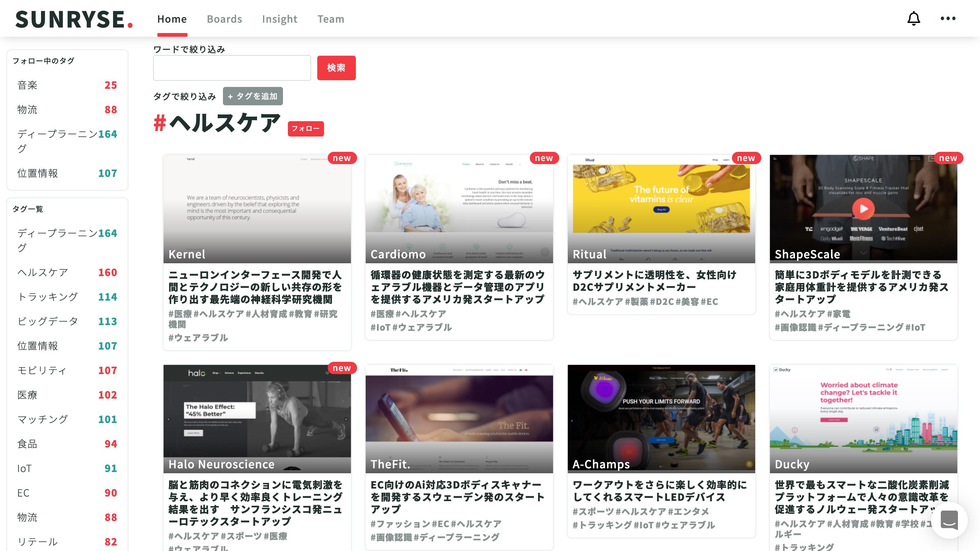Viewport: 980px width, 551px height.
Task: Click #製薬 tag on Ritual card
Action: tap(636, 302)
